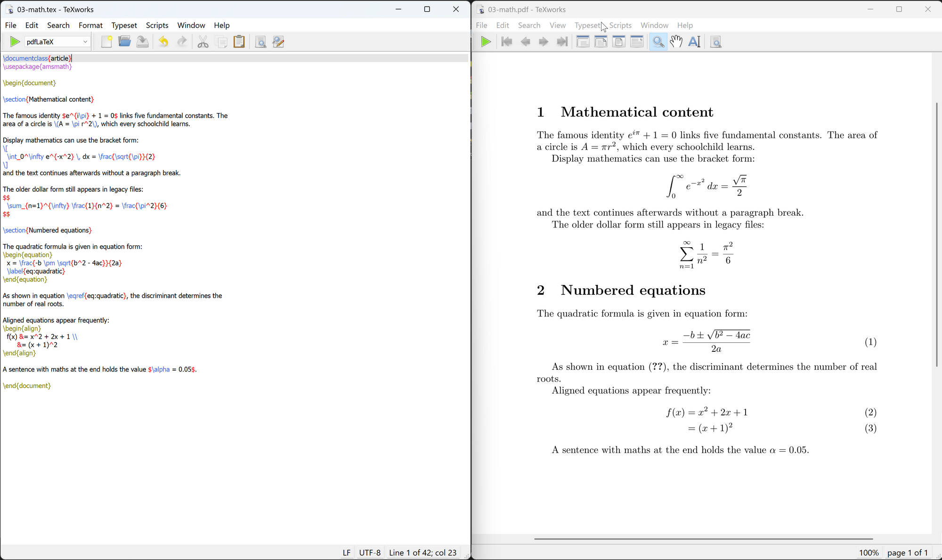Redo the edit using the toolbar arrow
The width and height of the screenshot is (942, 560).
click(x=182, y=42)
